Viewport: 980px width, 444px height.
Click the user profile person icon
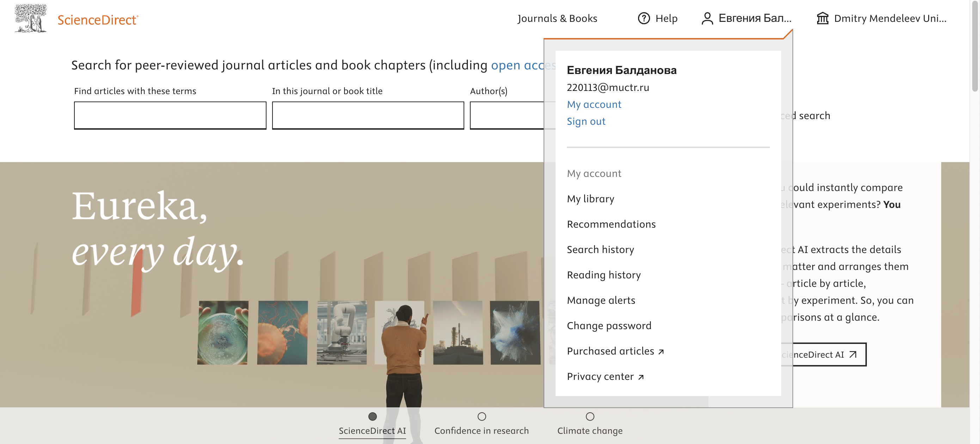pyautogui.click(x=706, y=18)
